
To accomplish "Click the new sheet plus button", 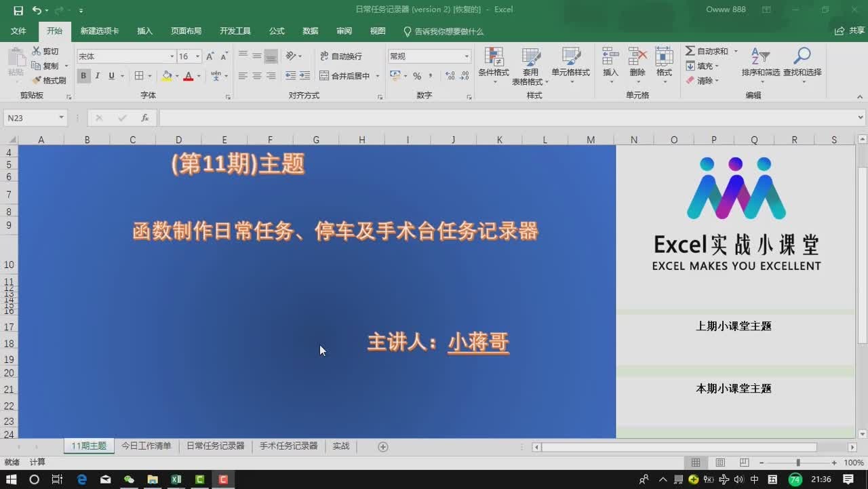I will pos(383,446).
